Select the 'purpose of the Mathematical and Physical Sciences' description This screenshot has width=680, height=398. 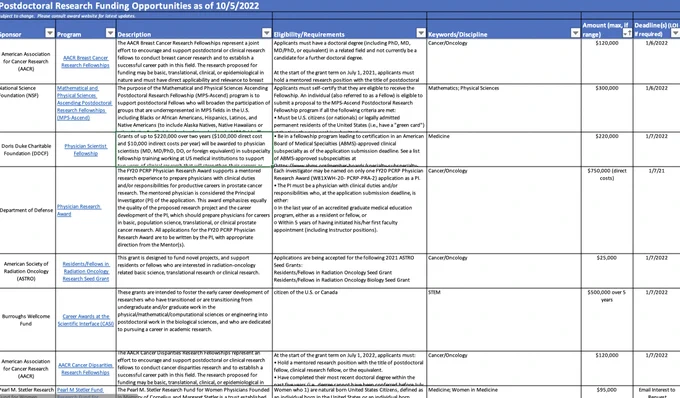(x=194, y=108)
